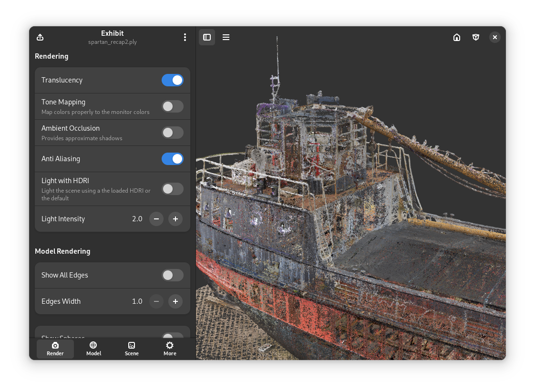Increase Light Intensity with plus button

175,219
